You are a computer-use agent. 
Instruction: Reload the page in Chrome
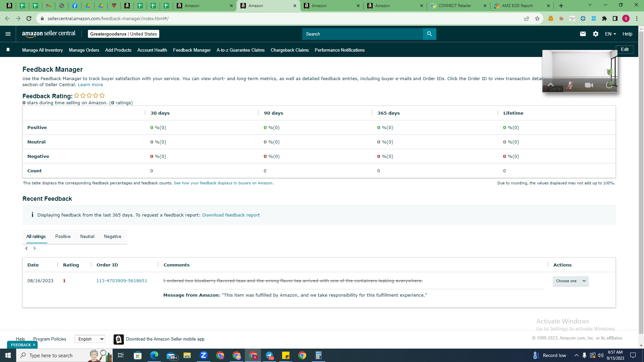(29, 18)
